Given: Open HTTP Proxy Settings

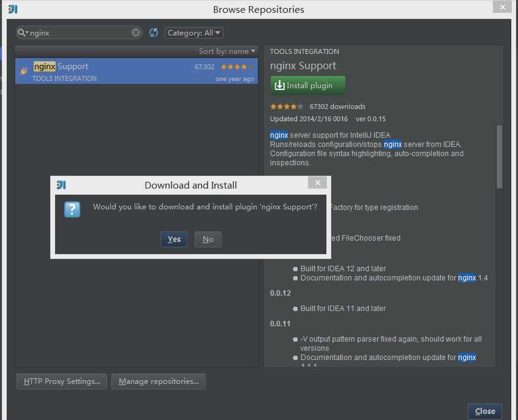Looking at the screenshot, I should click(x=62, y=381).
